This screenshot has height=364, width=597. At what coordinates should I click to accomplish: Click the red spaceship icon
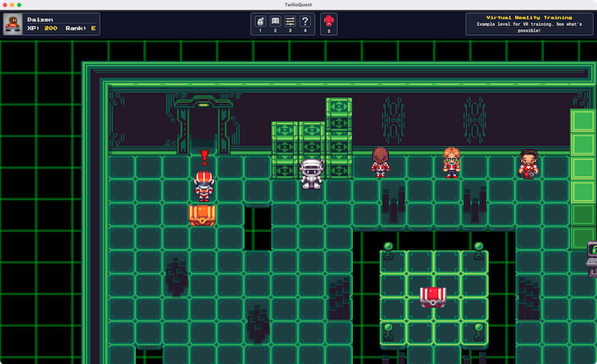(328, 22)
